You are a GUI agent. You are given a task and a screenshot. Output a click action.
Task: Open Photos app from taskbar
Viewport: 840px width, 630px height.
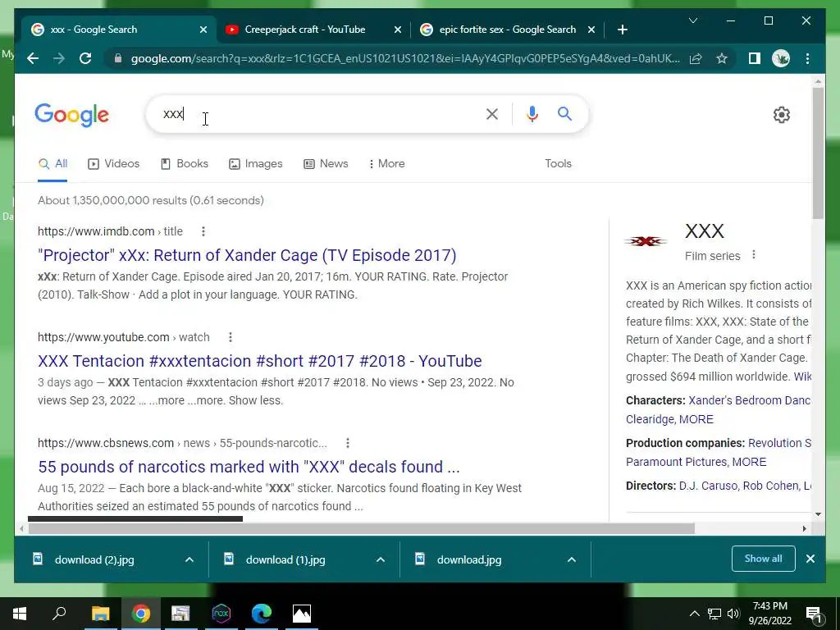pos(302,614)
